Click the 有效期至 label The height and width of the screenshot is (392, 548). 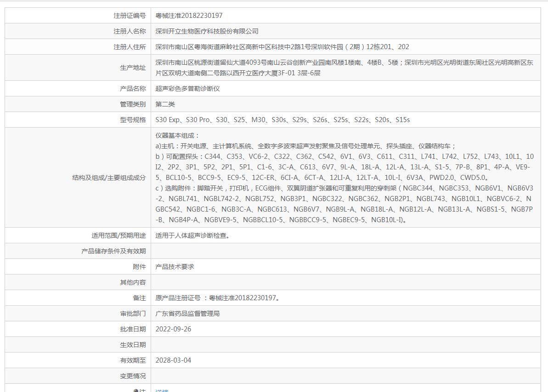point(133,360)
